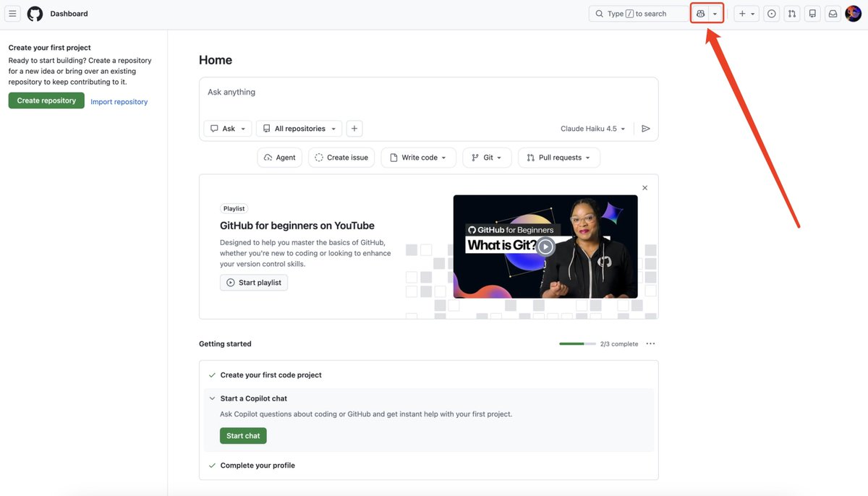
Task: Open the Getting started three-dot menu
Action: (x=650, y=344)
